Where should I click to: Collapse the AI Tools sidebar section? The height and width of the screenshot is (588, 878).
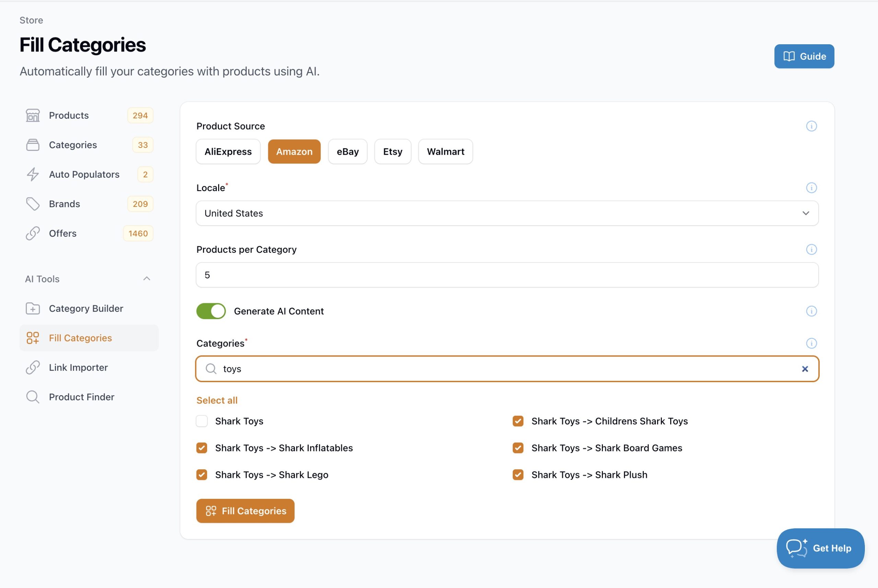(146, 279)
